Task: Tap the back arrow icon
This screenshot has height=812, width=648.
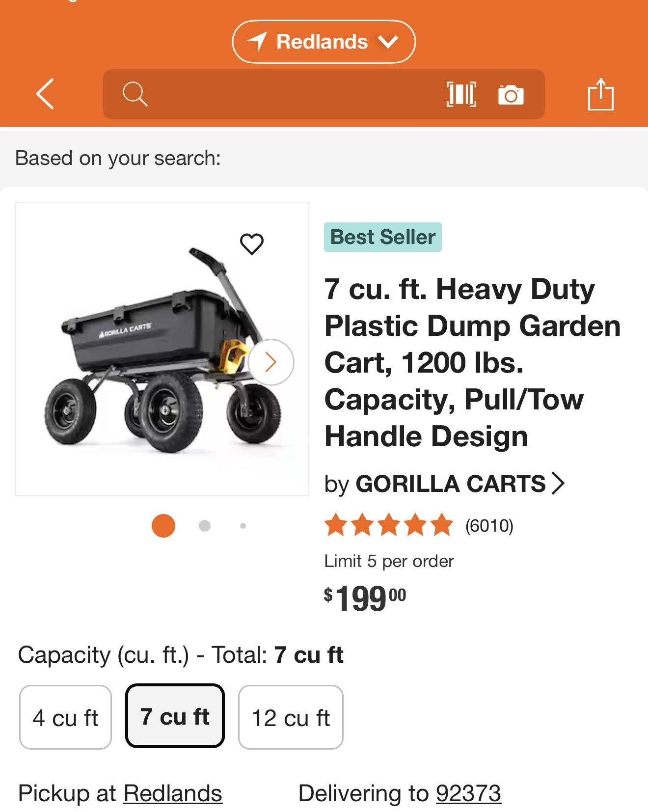Action: coord(45,94)
